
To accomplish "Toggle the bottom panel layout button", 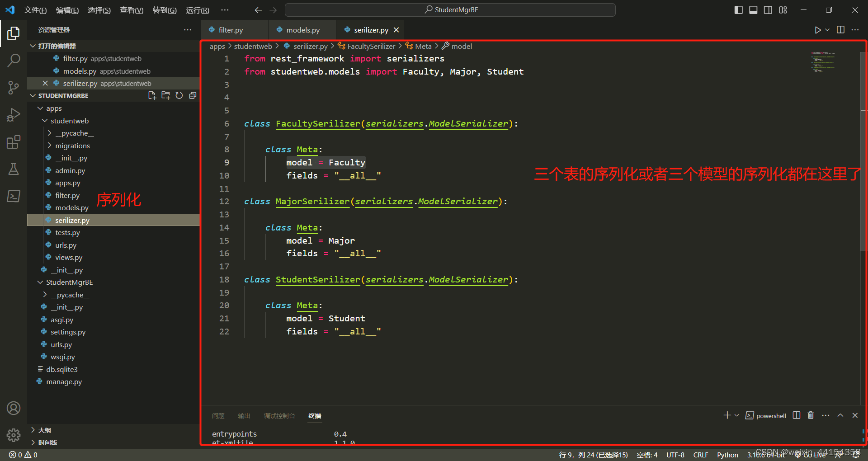I will (x=753, y=10).
